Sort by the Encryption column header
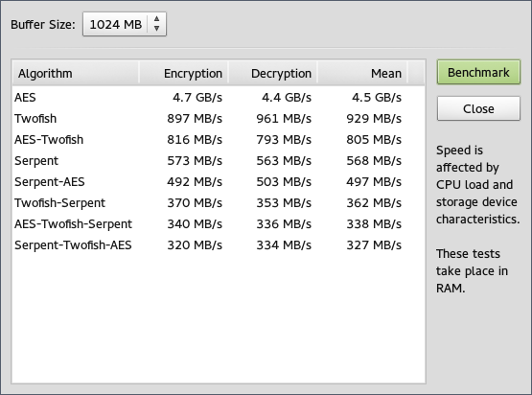This screenshot has width=532, height=395. 184,73
